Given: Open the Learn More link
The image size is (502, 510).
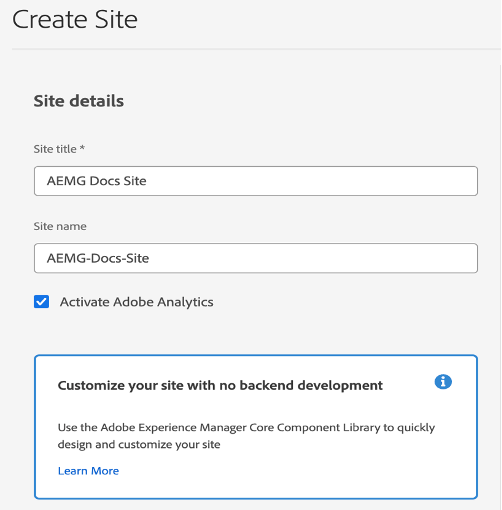Looking at the screenshot, I should (x=88, y=471).
